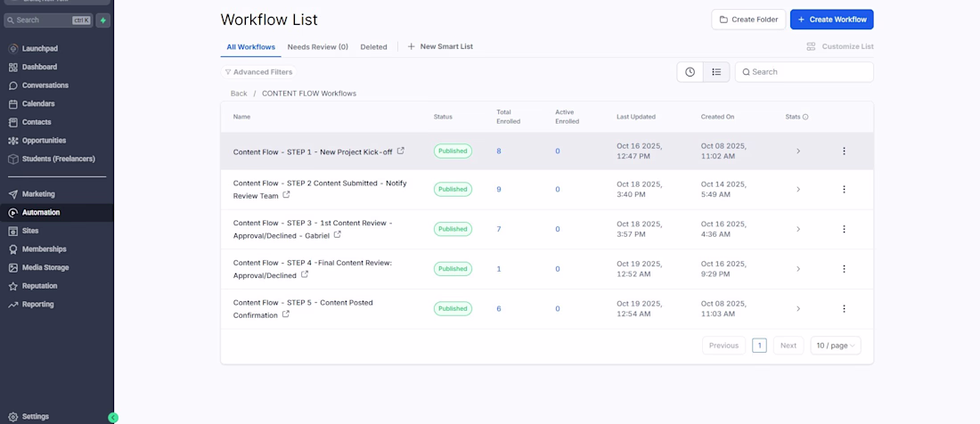Toggle Advanced Filters panel
Viewport: 980px width, 424px height.
tap(258, 72)
